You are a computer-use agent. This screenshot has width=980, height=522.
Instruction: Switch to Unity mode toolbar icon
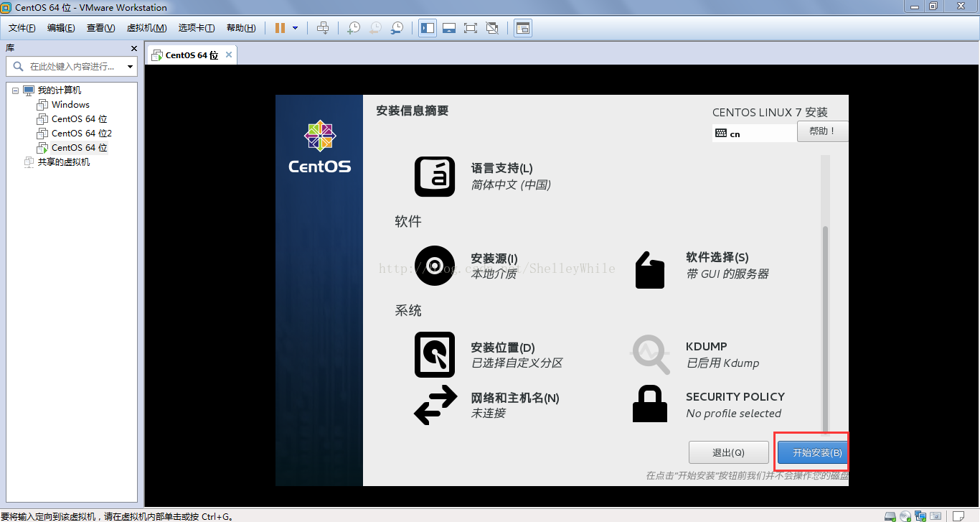(492, 28)
